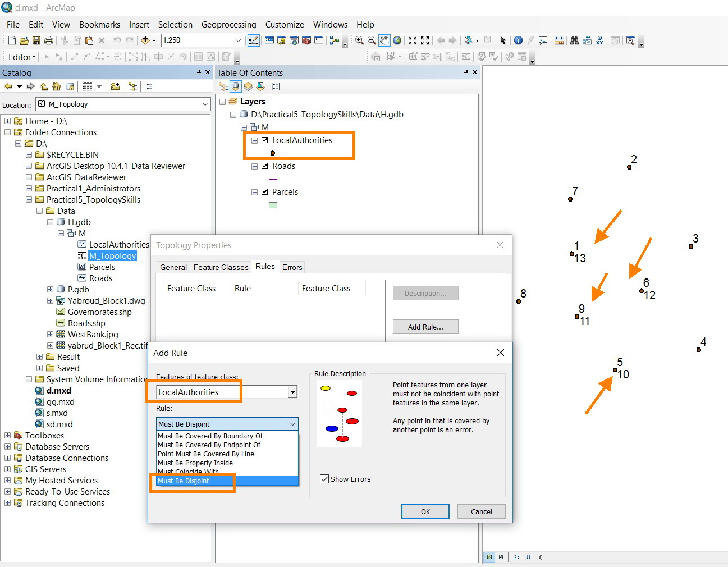This screenshot has width=728, height=567.
Task: Choose Point Must Be Covered By Line
Action: tap(206, 454)
